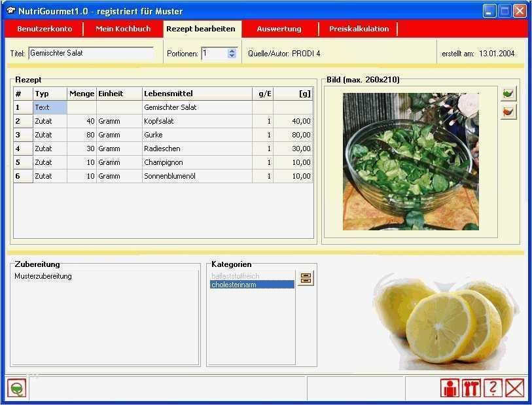Click the green magnifier icon in status bar

(16, 388)
